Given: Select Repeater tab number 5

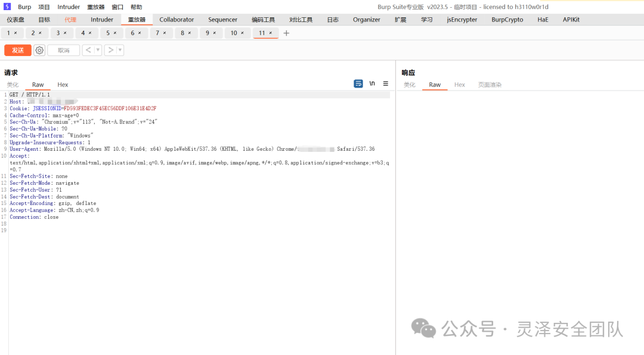Looking at the screenshot, I should 108,33.
